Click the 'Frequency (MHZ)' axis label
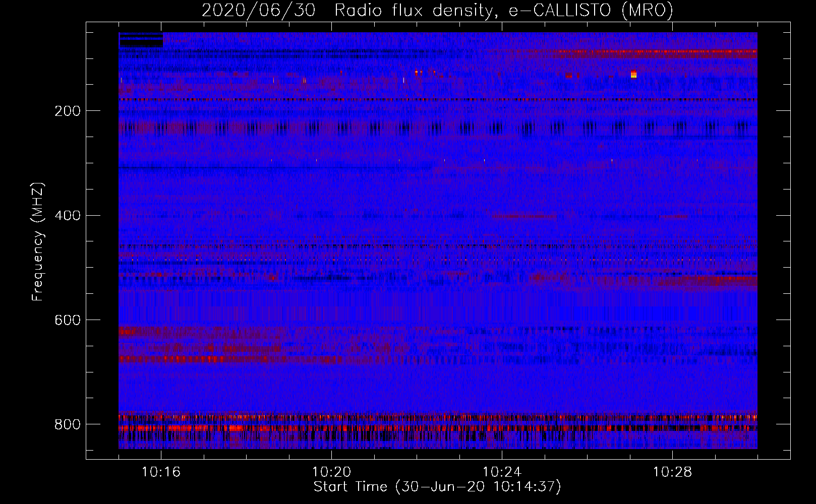 pyautogui.click(x=38, y=242)
